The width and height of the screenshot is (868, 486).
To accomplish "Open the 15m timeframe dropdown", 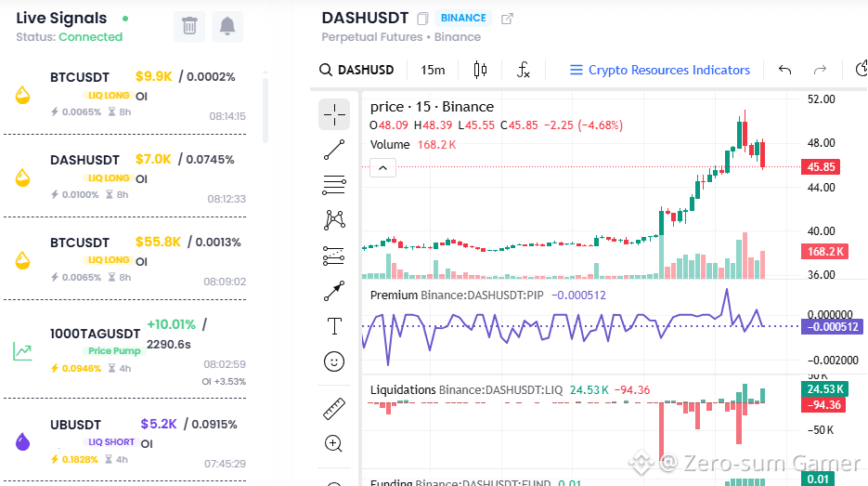I will (x=433, y=70).
